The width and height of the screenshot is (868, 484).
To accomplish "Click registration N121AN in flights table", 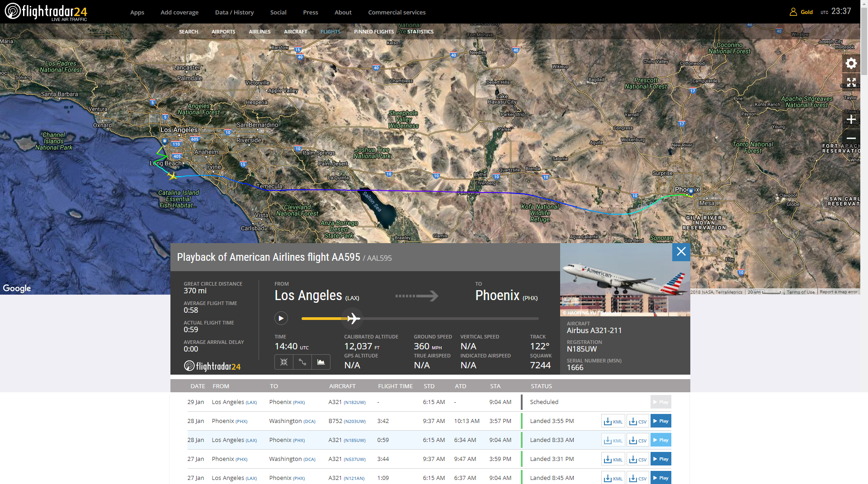I will point(354,478).
